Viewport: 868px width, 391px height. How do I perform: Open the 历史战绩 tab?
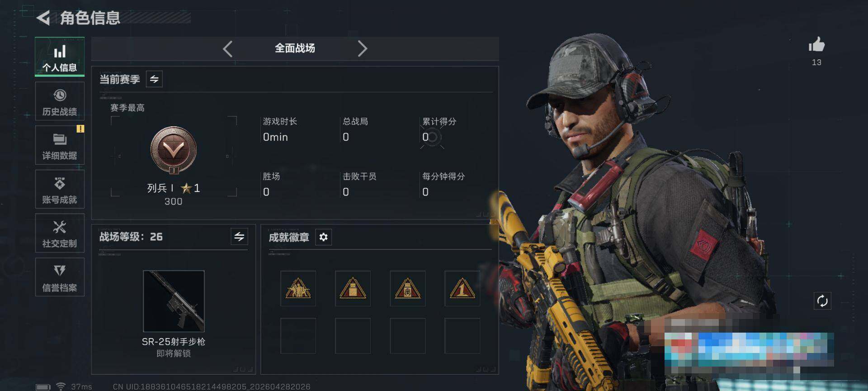(60, 101)
